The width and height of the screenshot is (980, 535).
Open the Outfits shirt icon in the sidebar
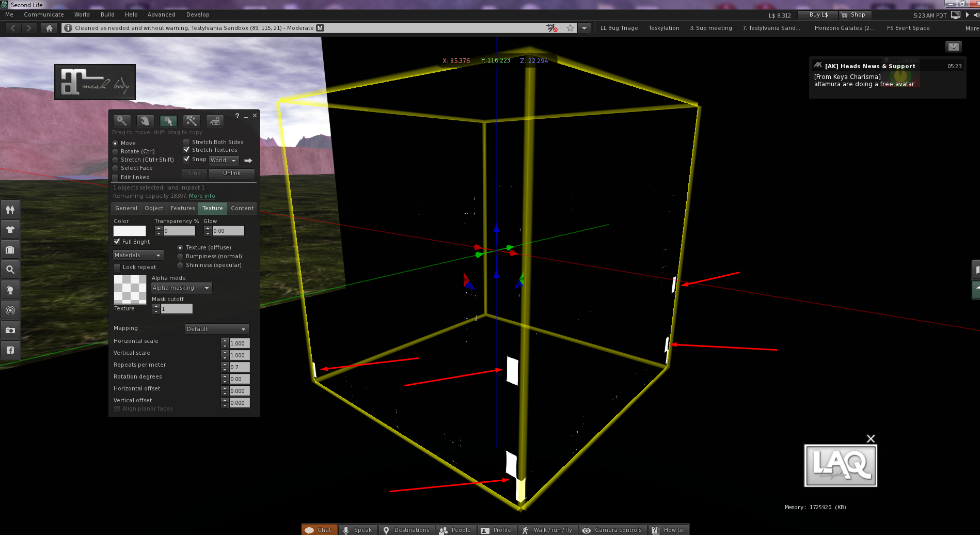pos(10,229)
